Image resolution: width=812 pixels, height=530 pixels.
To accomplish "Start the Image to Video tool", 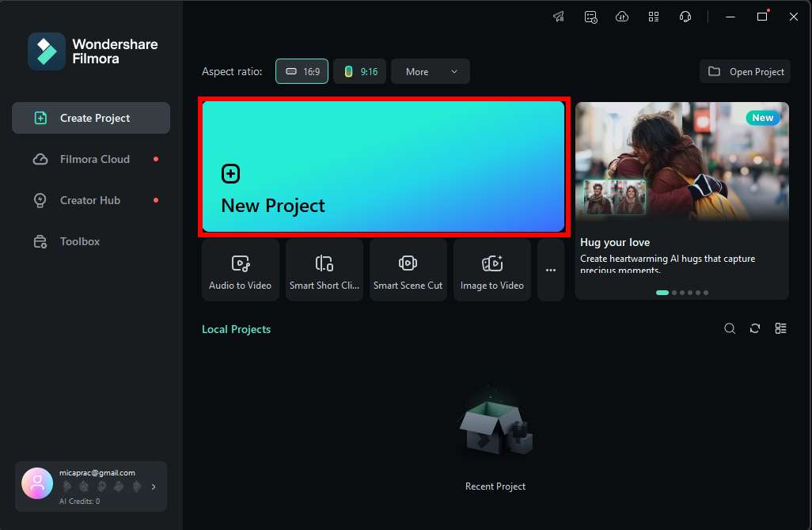I will [492, 271].
